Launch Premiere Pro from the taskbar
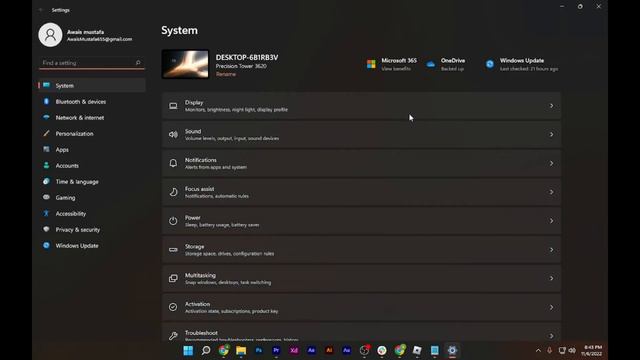The width and height of the screenshot is (640, 360). [x=276, y=350]
